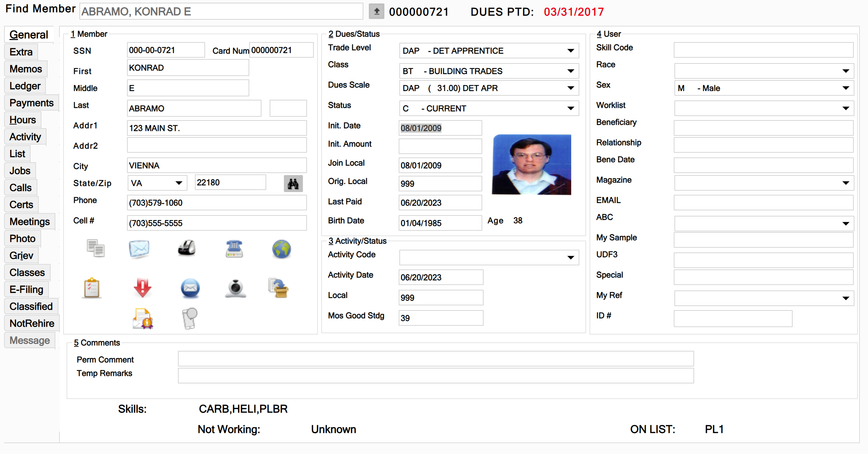Viewport: 868px width, 454px height.
Task: Open the clipboard checklist icon
Action: [x=92, y=288]
